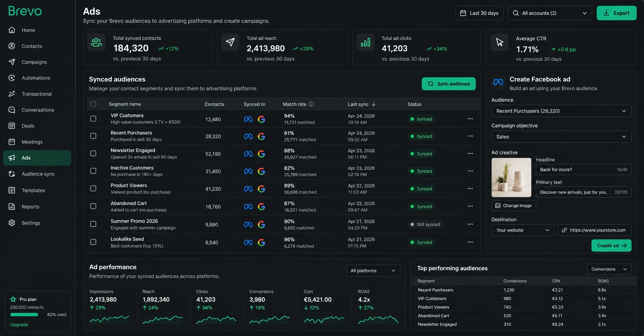644x336 pixels.
Task: Open the All platforms filter dropdown
Action: pyautogui.click(x=373, y=270)
